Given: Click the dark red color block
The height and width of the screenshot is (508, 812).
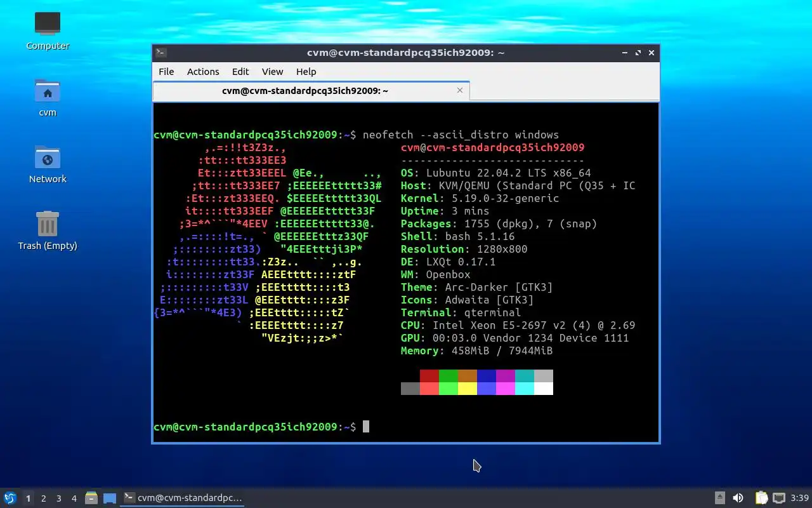Looking at the screenshot, I should pos(429,376).
